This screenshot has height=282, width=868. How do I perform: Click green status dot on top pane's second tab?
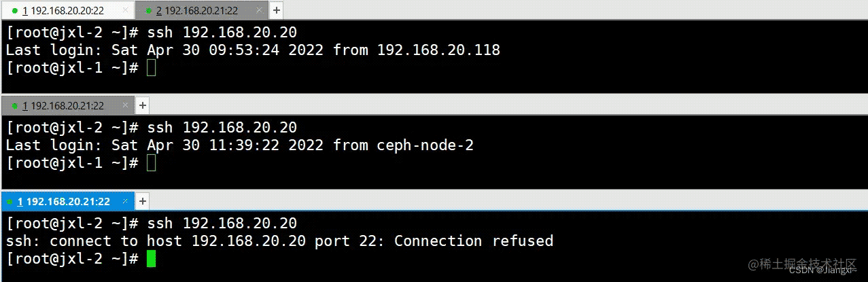pos(147,10)
